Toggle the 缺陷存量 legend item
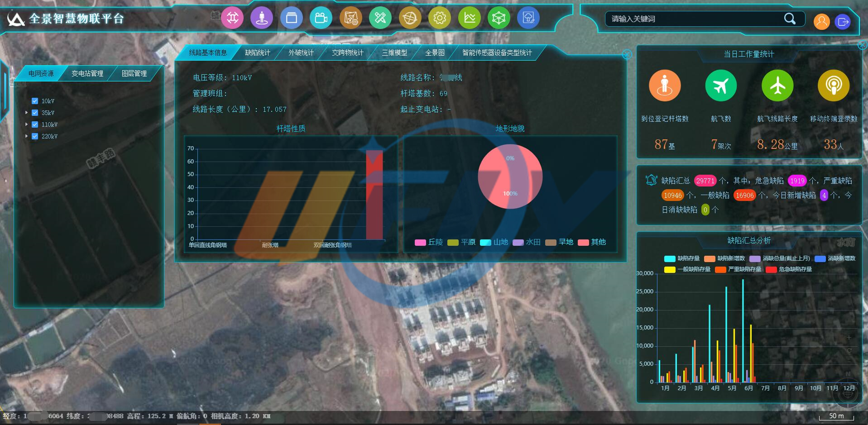Image resolution: width=868 pixels, height=425 pixels. [x=682, y=258]
